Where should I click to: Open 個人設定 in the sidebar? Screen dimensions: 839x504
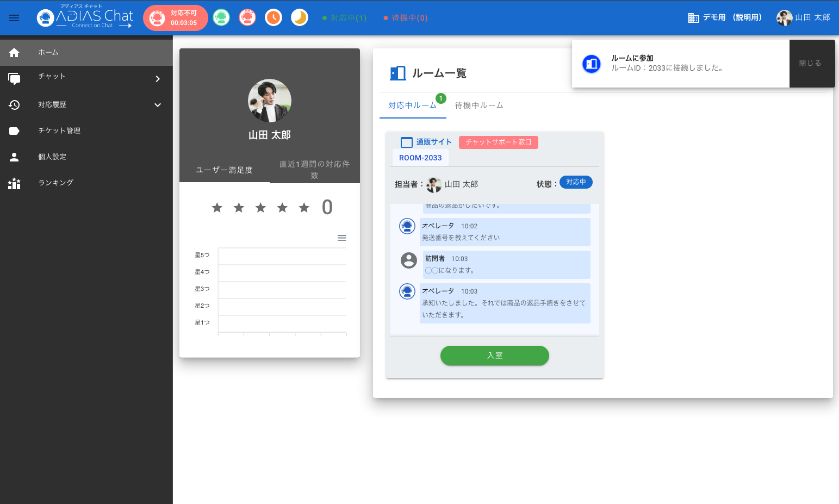(x=52, y=157)
